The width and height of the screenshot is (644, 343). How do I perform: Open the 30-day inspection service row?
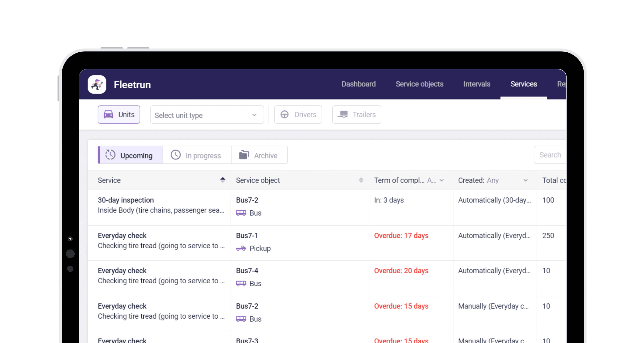coord(126,200)
